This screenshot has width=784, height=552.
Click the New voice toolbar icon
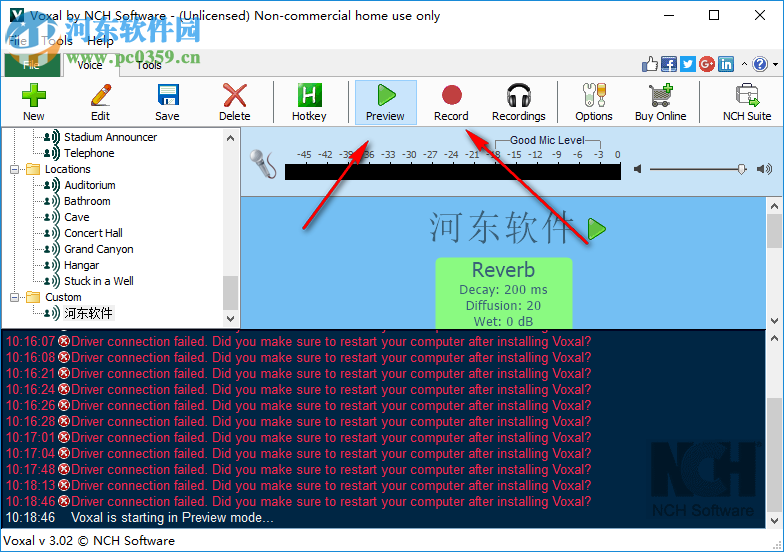[x=34, y=95]
